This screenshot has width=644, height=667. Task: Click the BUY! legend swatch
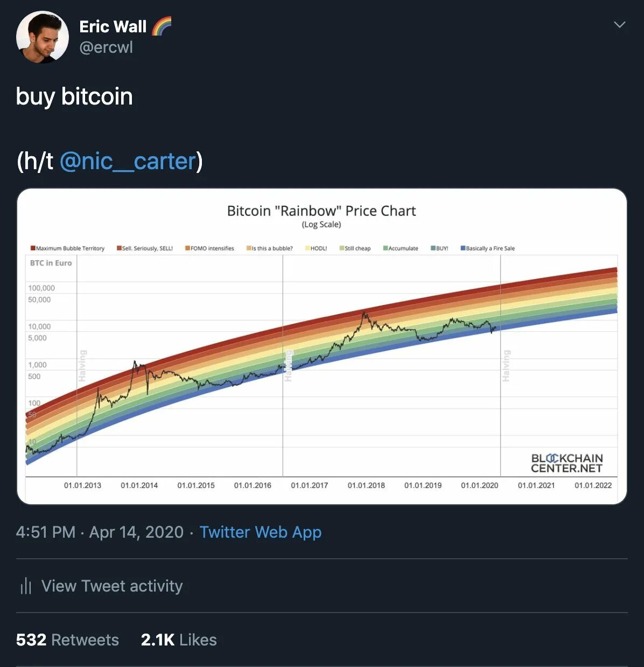433,248
